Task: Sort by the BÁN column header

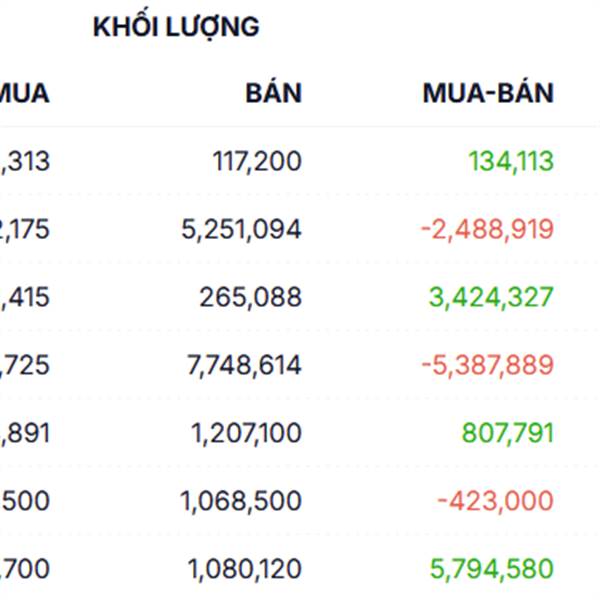Action: pyautogui.click(x=274, y=94)
